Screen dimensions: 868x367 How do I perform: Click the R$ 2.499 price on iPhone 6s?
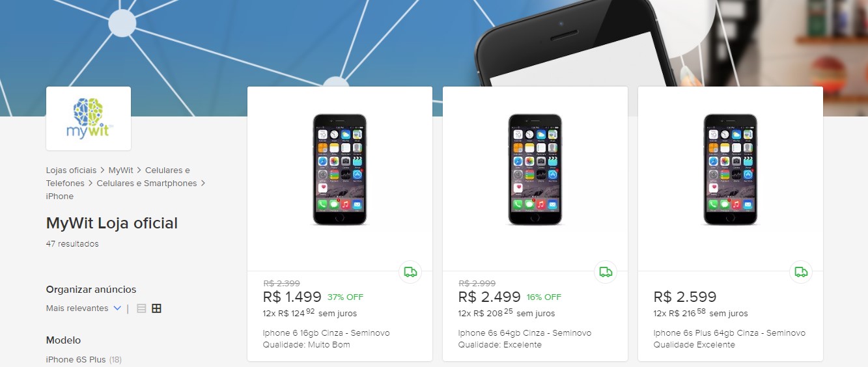(490, 297)
